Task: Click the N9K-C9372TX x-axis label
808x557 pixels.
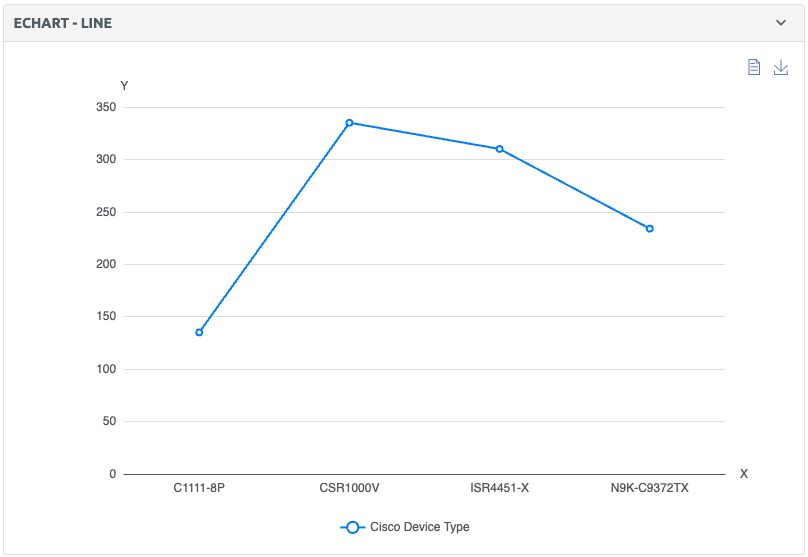Action: pos(649,489)
